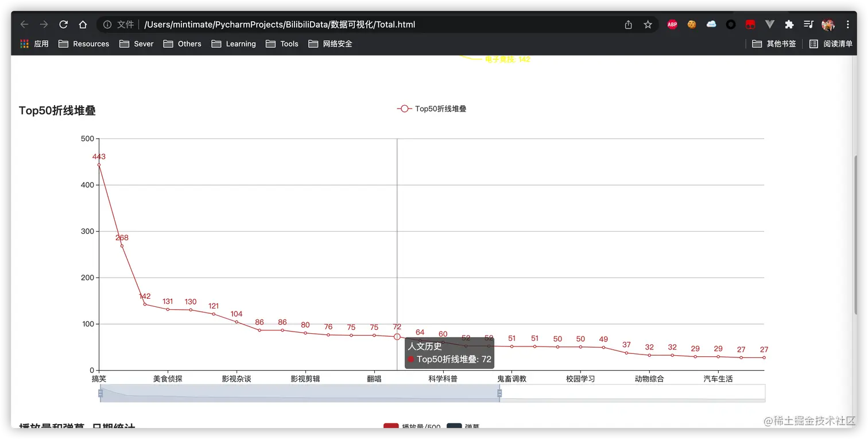Click the 科学科普 x-axis label
Viewport: 868px width, 439px height.
point(443,379)
